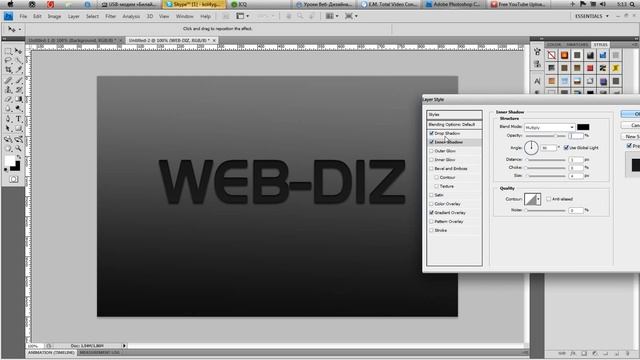
Task: Select the Pen tool
Action: [x=8, y=119]
